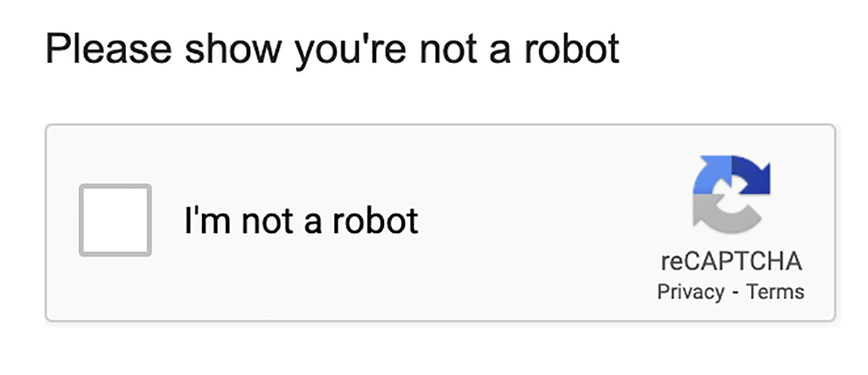Image resolution: width=868 pixels, height=375 pixels.
Task: Open the Terms link
Action: click(775, 292)
